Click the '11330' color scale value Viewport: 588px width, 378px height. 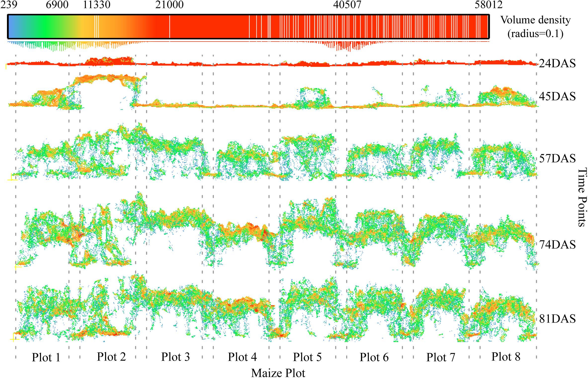(96, 4)
